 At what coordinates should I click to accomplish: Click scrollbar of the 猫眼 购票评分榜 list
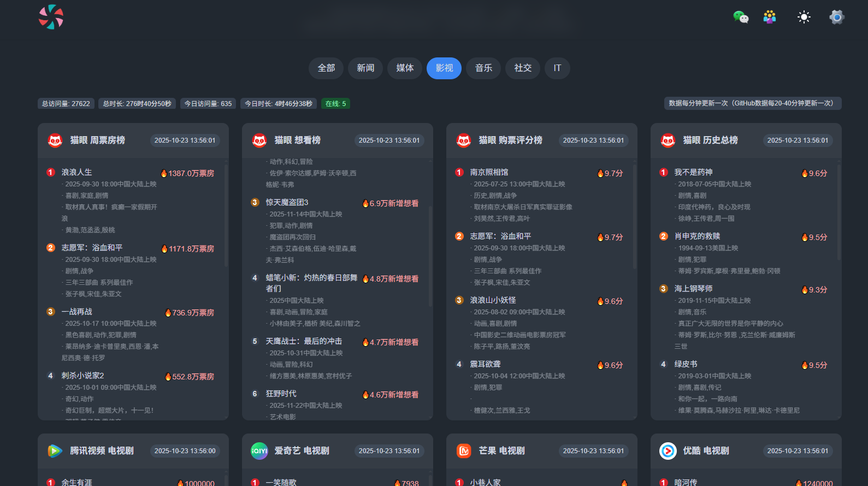point(634,219)
